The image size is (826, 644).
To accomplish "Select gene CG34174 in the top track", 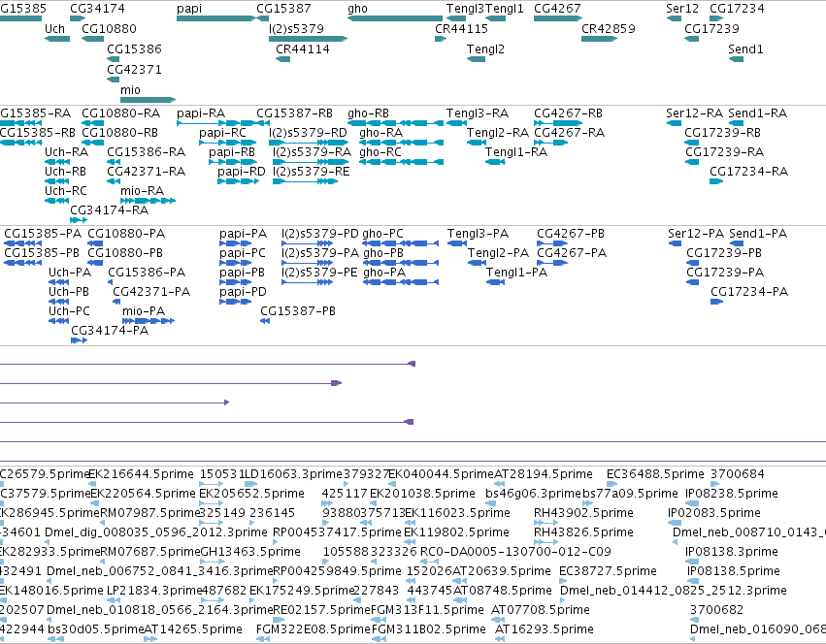I will [97, 9].
